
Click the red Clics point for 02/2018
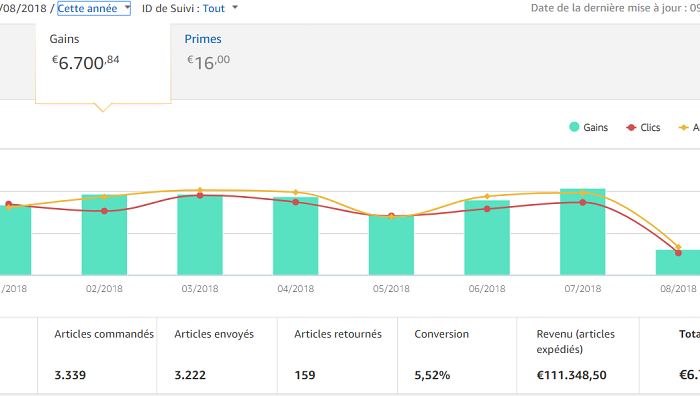[104, 211]
